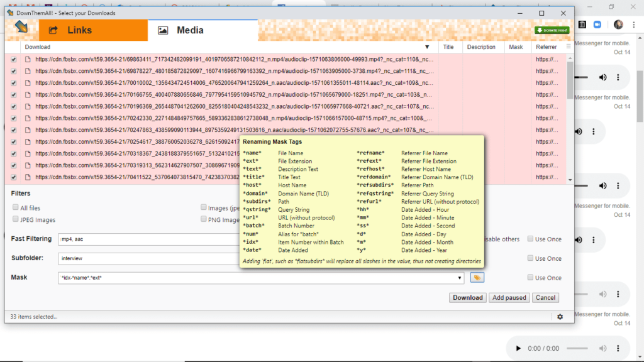The image size is (644, 362).
Task: Click the Add paused button
Action: click(509, 297)
